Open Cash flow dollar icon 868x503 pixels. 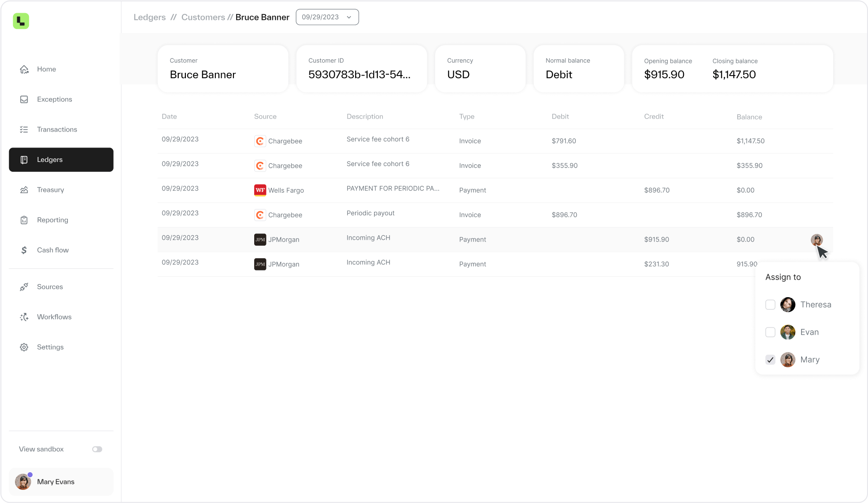coord(24,250)
